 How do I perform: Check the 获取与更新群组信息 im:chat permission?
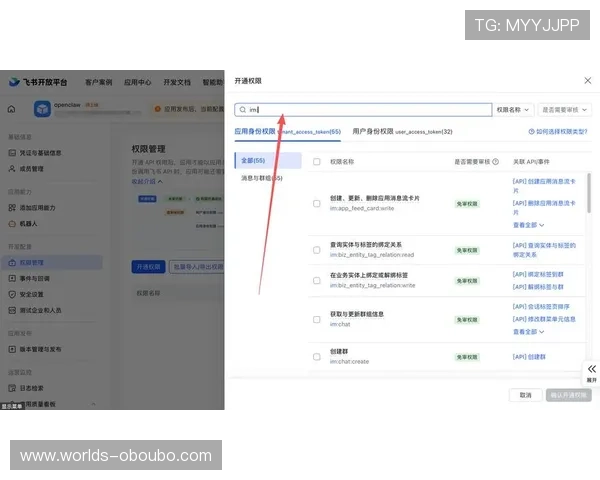pyautogui.click(x=316, y=319)
